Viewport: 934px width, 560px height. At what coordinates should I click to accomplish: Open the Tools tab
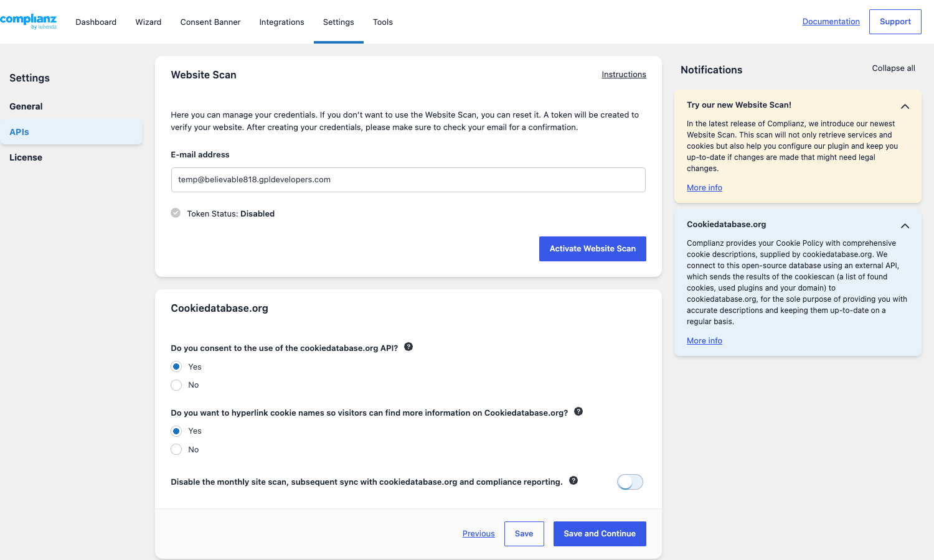point(383,22)
